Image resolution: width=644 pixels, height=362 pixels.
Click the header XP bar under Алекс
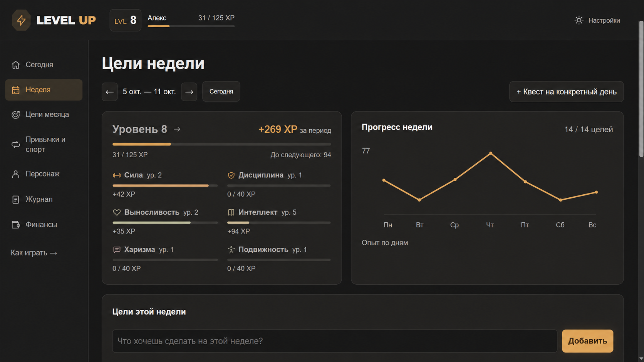point(191,26)
